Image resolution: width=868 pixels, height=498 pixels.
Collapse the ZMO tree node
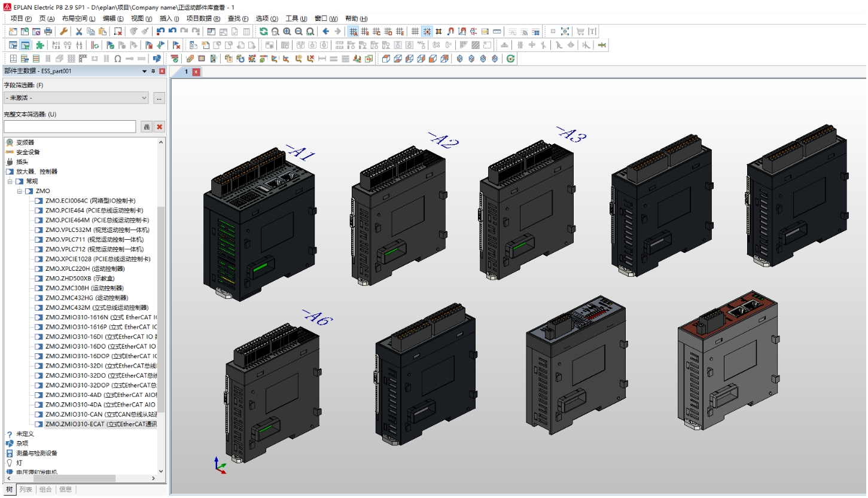point(20,191)
